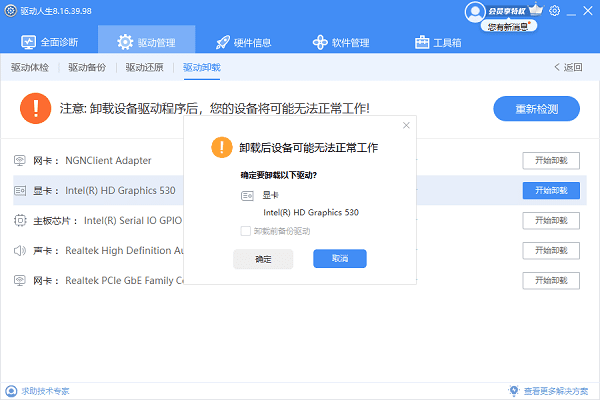Image resolution: width=600 pixels, height=400 pixels.
Task: Go back using 返回 link
Action: tap(568, 67)
